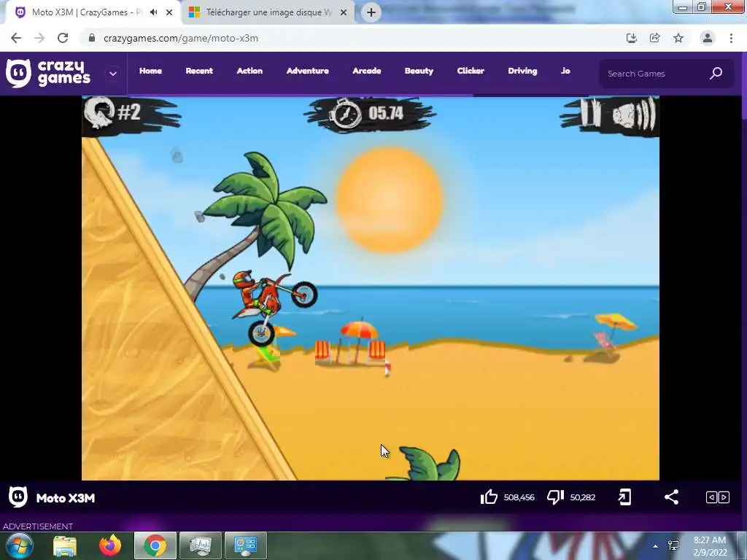Click the thumbs down dislike button
The width and height of the screenshot is (747, 560).
[555, 497]
